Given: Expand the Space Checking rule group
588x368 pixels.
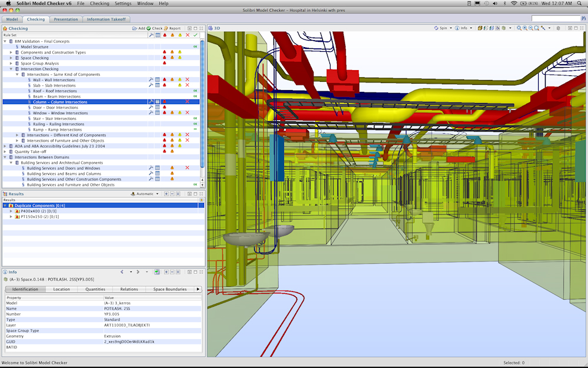Looking at the screenshot, I should [x=11, y=58].
